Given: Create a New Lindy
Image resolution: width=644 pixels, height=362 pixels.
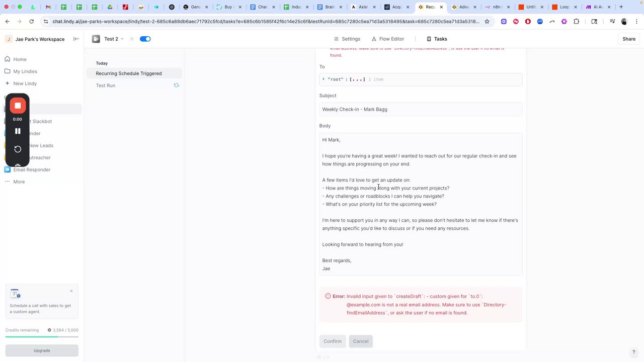Looking at the screenshot, I should [x=25, y=83].
